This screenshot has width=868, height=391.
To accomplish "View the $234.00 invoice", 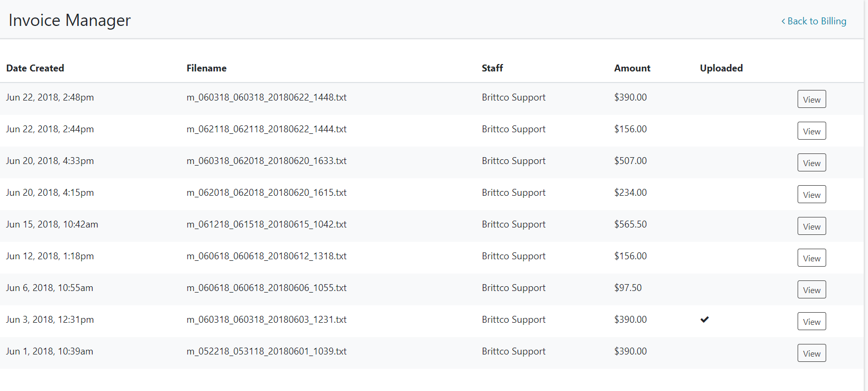I will 811,195.
